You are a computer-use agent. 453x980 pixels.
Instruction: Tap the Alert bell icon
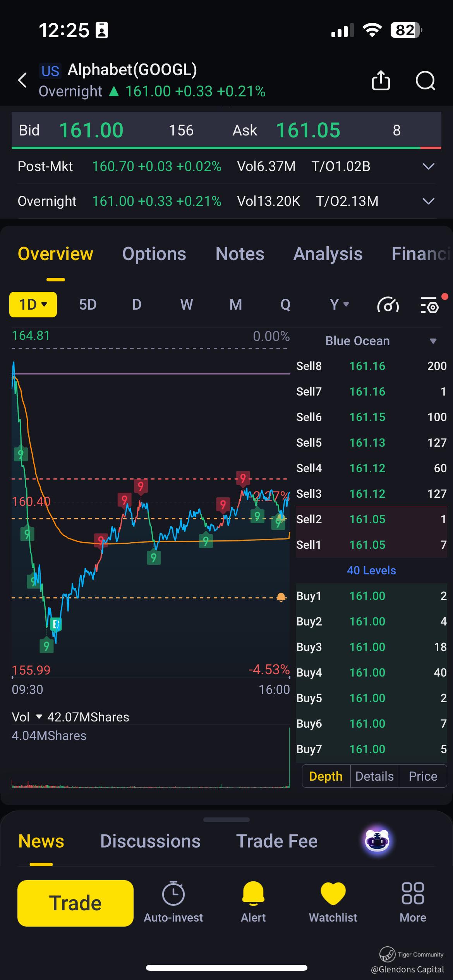coord(253,893)
